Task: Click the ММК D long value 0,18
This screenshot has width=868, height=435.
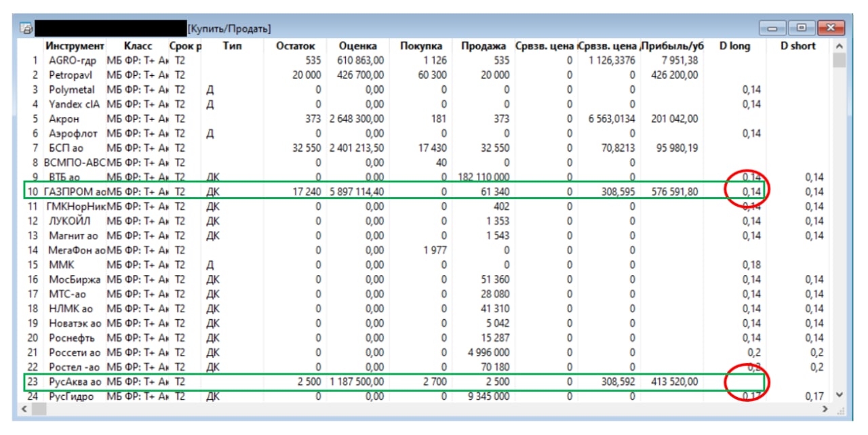Action: pos(751,265)
